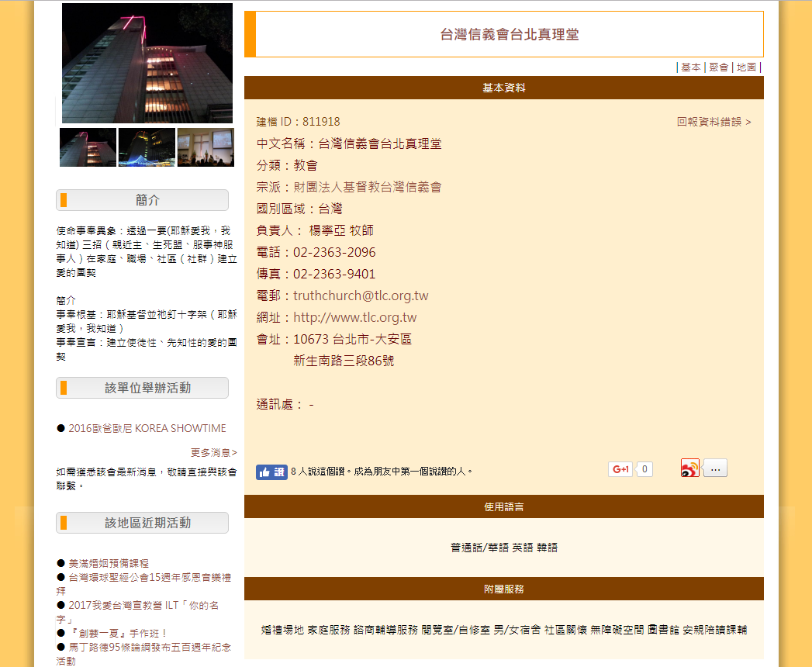Select the third thumbnail showing projection screens
The width and height of the screenshot is (812, 667).
click(x=206, y=147)
